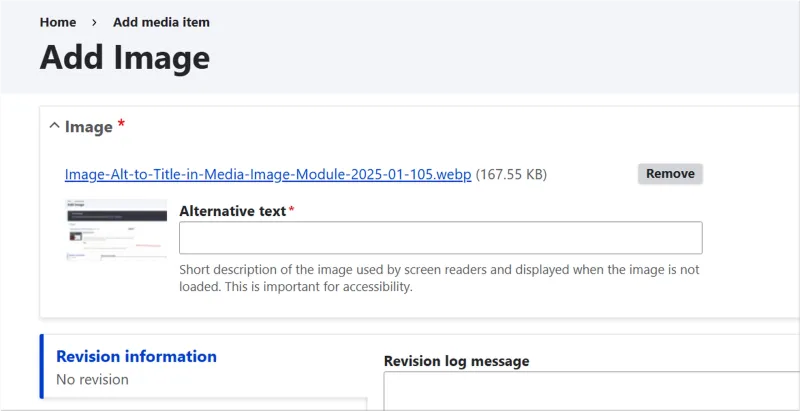This screenshot has height=411, width=800.
Task: Click the Revision log message label
Action: click(x=456, y=362)
